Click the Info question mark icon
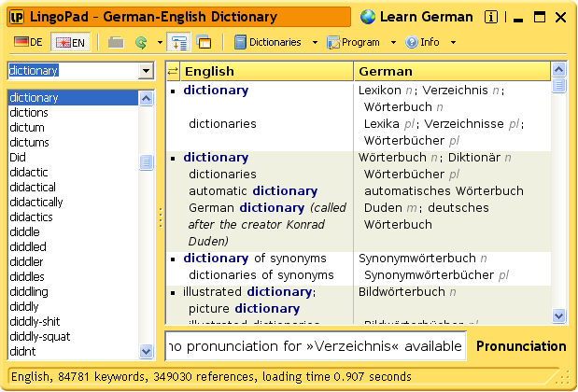This screenshot has height=392, width=578. [x=412, y=42]
